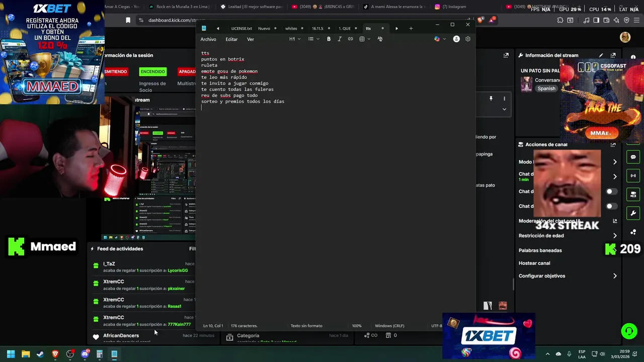644x362 pixels.
Task: Pop out the Información del stream panel
Action: coord(613,55)
